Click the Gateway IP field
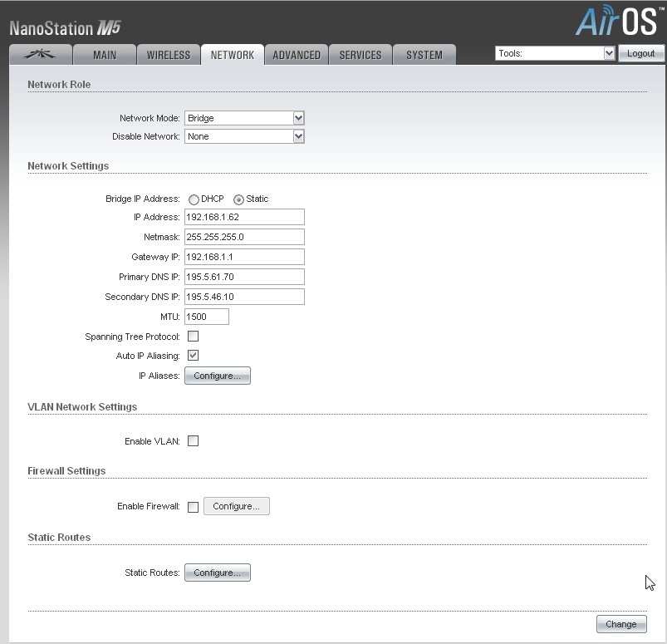Image resolution: width=667 pixels, height=644 pixels. (x=244, y=257)
